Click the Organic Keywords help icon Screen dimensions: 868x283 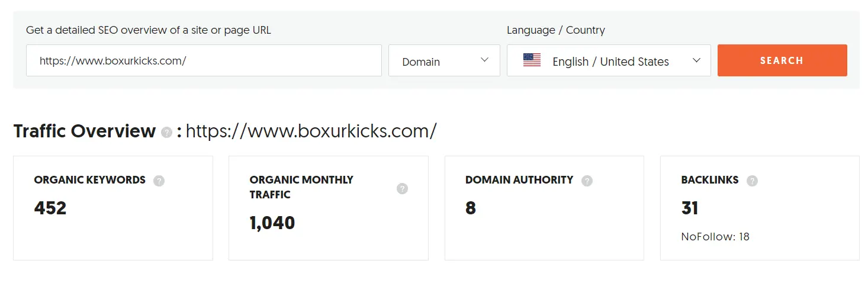159,181
